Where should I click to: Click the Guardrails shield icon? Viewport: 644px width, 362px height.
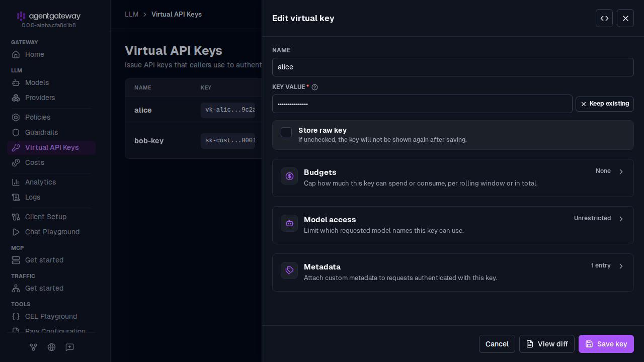[x=16, y=132]
